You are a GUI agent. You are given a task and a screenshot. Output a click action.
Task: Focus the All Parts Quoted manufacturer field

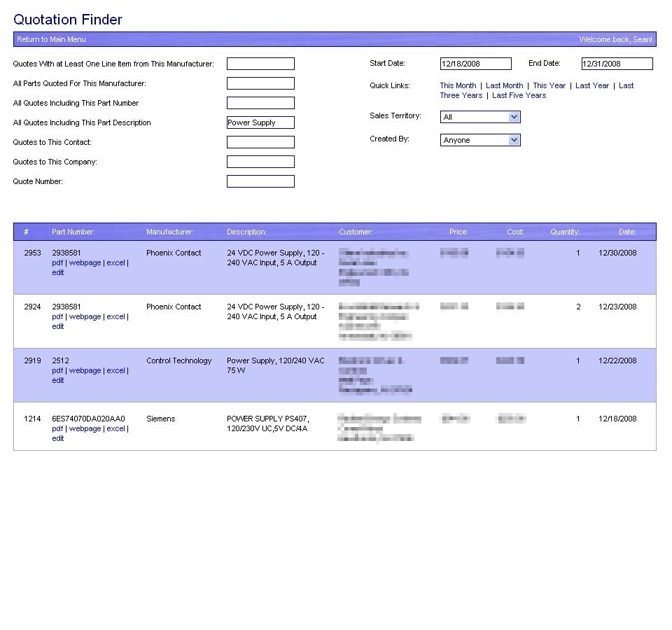coord(260,83)
